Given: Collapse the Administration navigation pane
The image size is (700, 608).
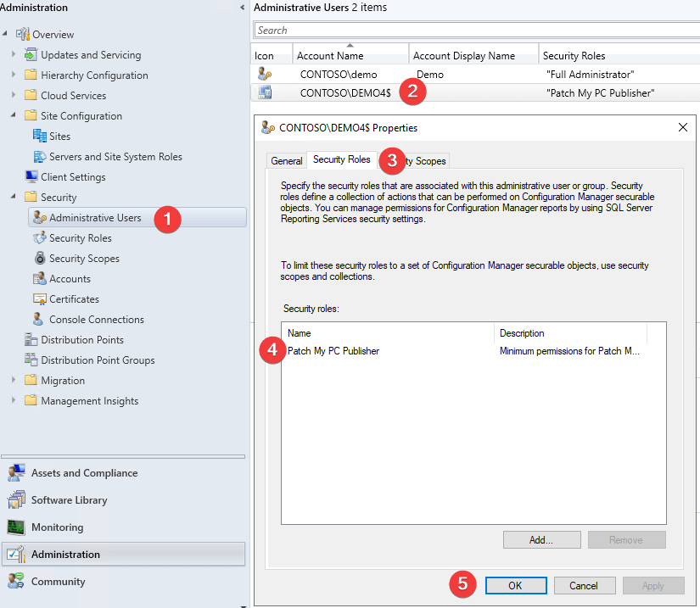Looking at the screenshot, I should pyautogui.click(x=242, y=8).
